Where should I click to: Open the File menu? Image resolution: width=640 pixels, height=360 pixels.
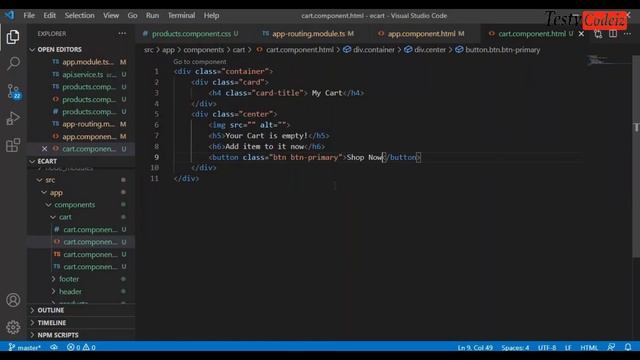(29, 16)
